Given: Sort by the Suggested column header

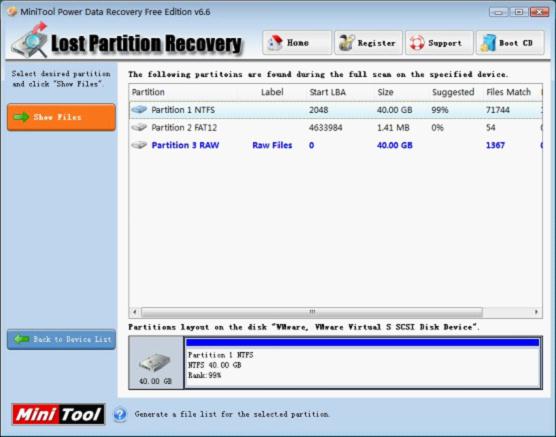Looking at the screenshot, I should (453, 92).
